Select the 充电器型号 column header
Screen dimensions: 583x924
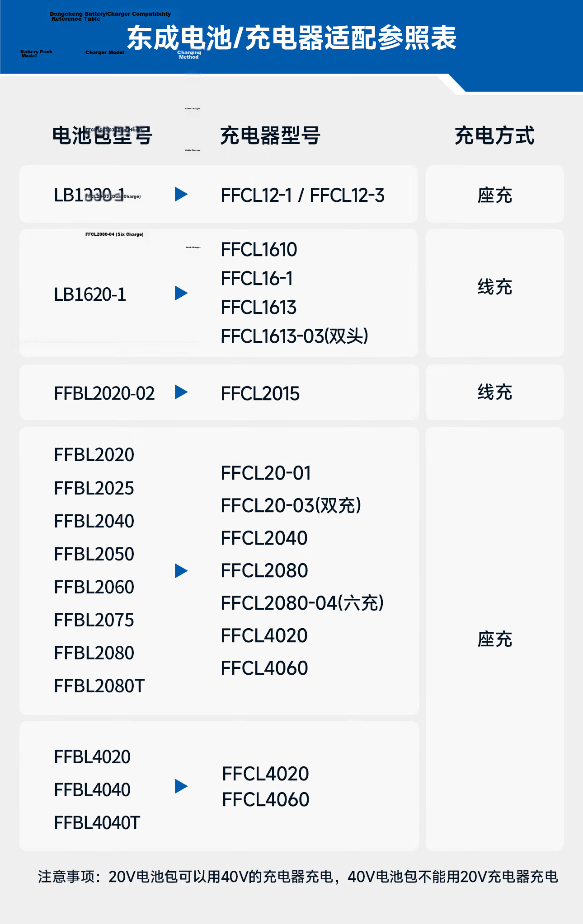(x=270, y=135)
